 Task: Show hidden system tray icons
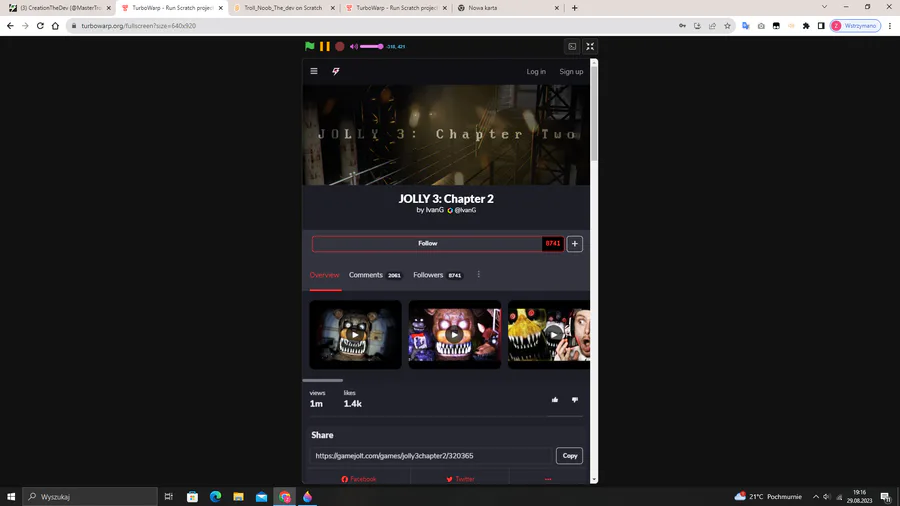click(x=816, y=496)
